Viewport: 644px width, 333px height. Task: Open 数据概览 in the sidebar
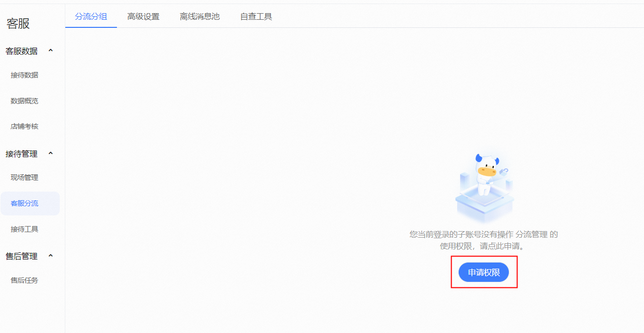(x=24, y=101)
